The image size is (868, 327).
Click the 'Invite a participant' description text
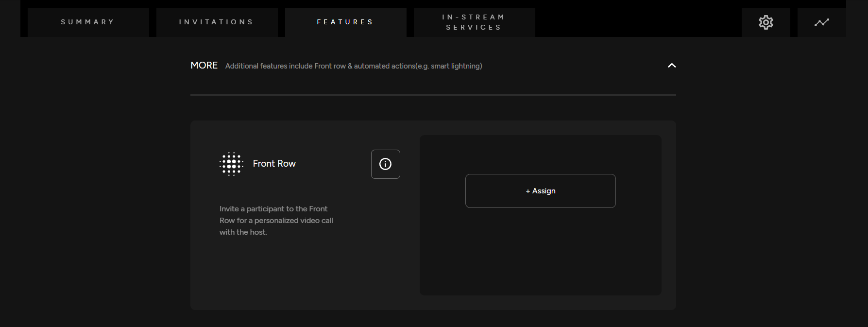[276, 220]
